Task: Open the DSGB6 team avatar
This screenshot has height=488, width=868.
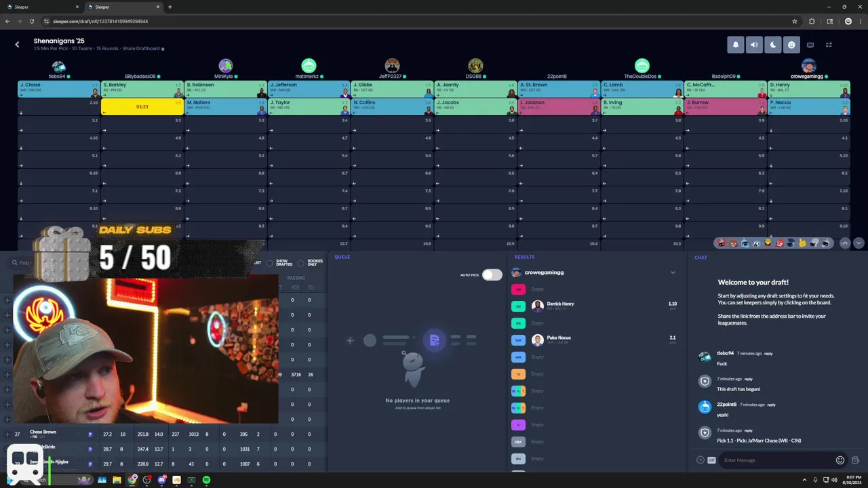Action: click(475, 66)
